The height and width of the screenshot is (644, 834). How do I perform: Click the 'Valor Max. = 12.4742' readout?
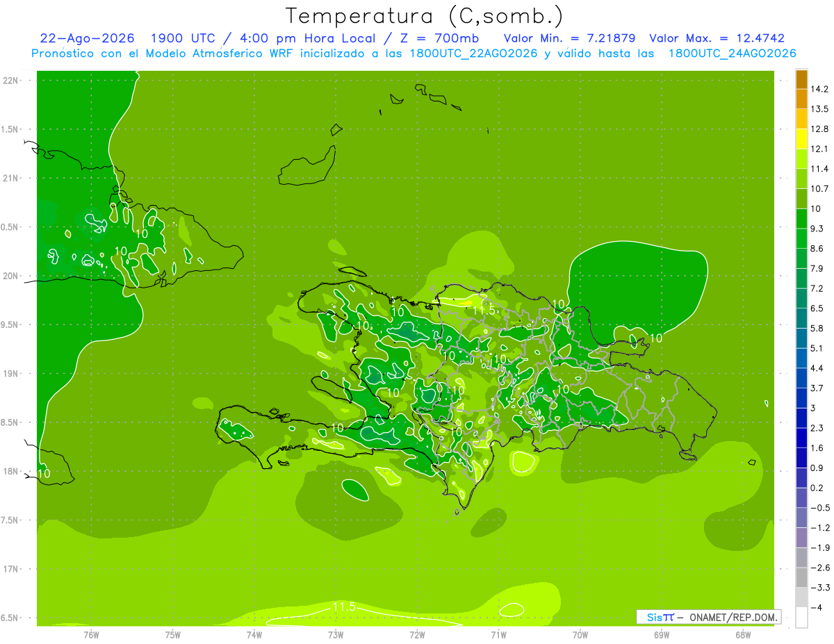(x=718, y=39)
